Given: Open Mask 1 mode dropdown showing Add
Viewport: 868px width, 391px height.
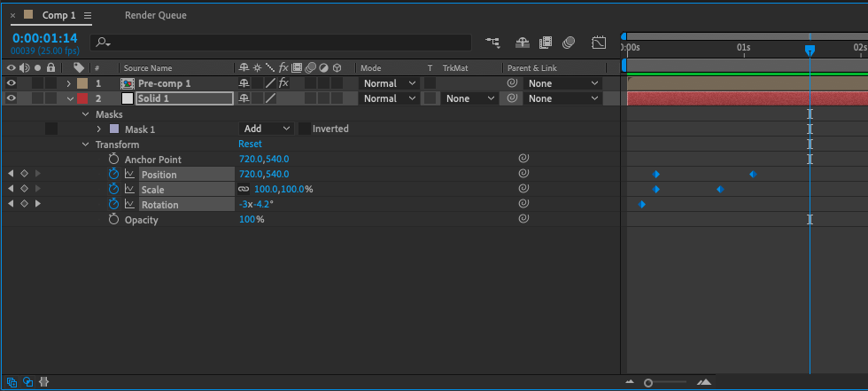Looking at the screenshot, I should point(267,129).
